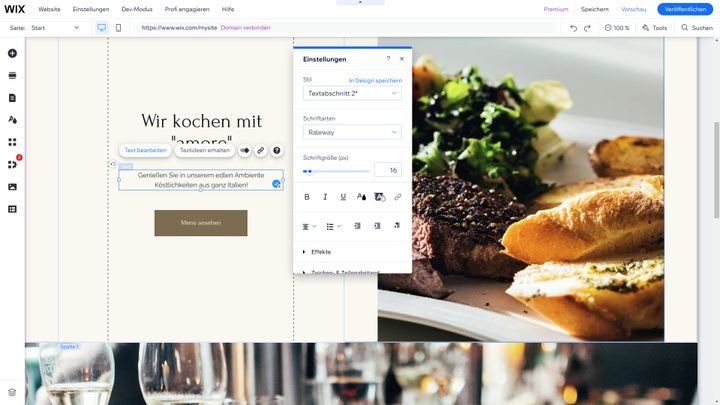
Task: Open Profi engagieren menu
Action: [x=187, y=9]
